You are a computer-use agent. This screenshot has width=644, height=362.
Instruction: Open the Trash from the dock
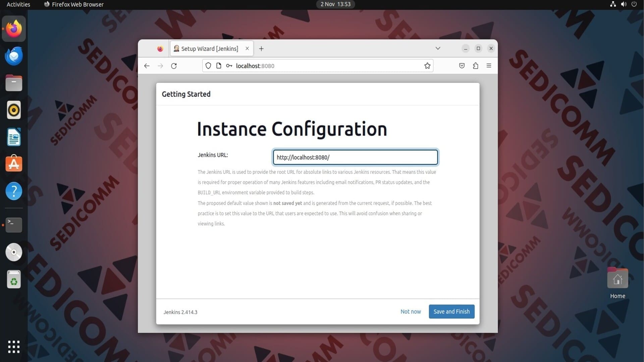coord(14,279)
